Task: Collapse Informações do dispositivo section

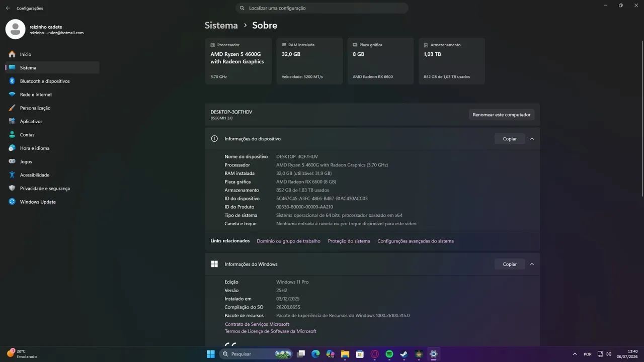Action: point(532,139)
